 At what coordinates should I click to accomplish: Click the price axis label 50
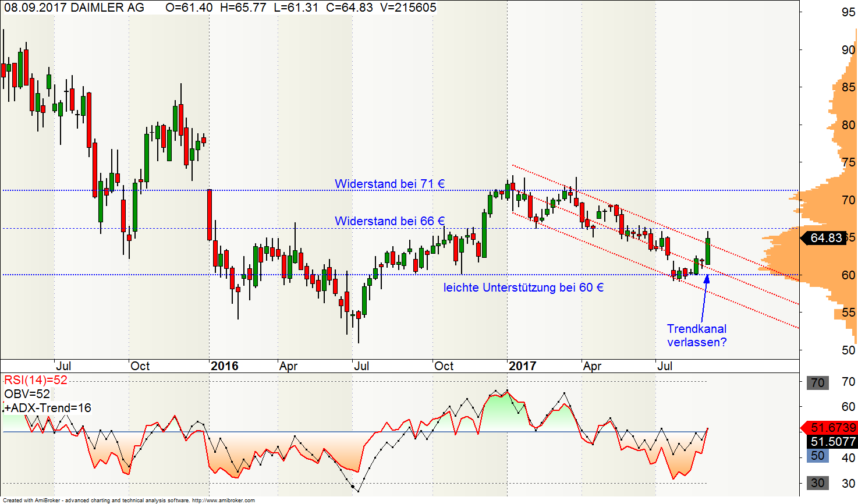[848, 350]
